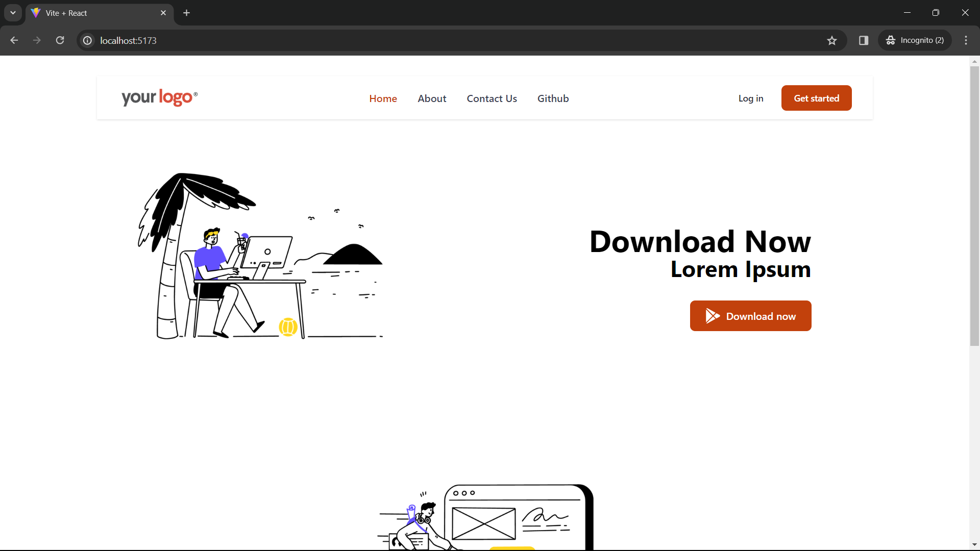Minimize the browser window
The height and width of the screenshot is (551, 980).
(907, 13)
